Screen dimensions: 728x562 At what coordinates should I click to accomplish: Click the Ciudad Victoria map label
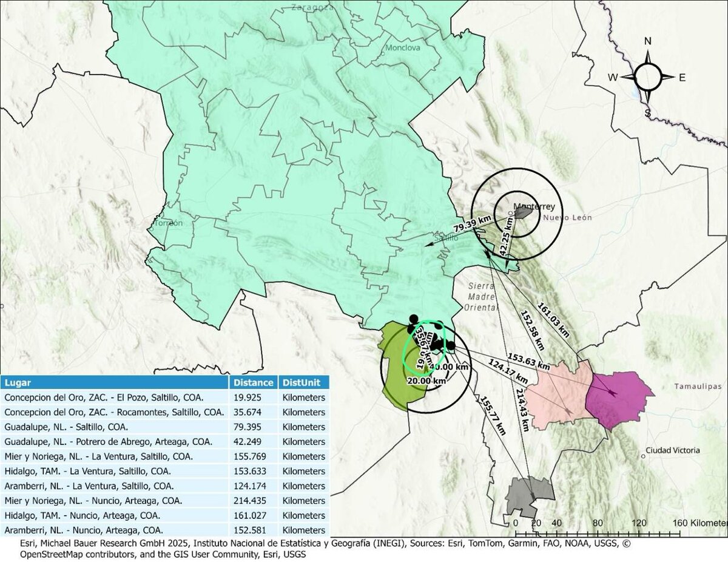click(x=672, y=451)
